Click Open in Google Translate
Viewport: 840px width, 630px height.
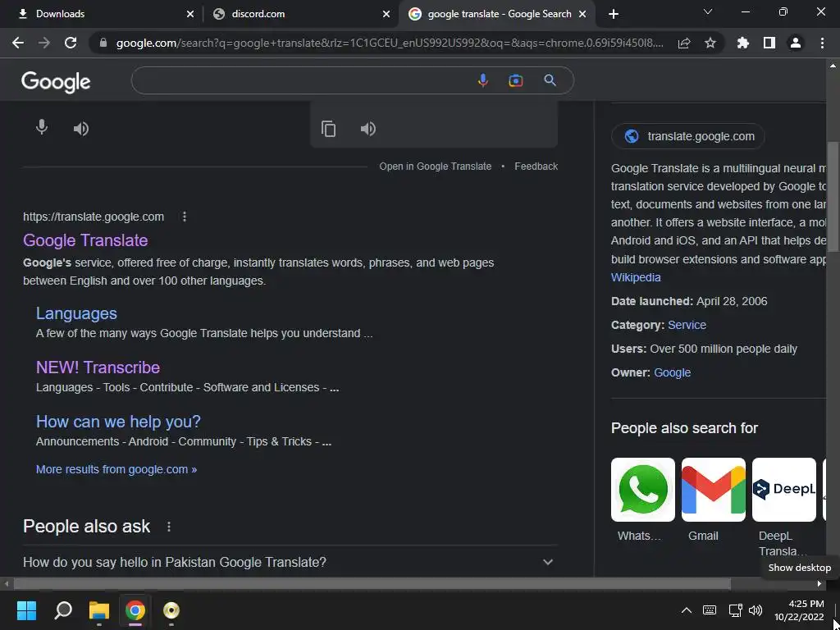(x=435, y=166)
